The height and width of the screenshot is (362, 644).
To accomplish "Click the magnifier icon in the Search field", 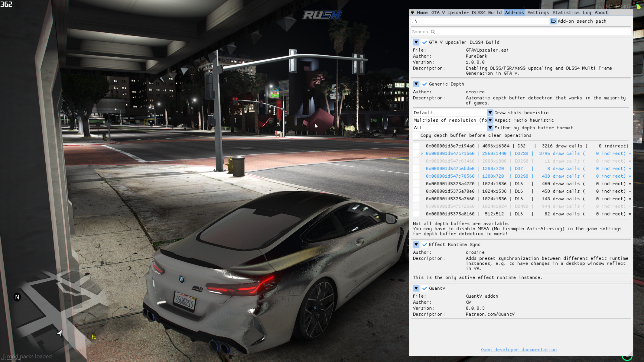I will [433, 32].
